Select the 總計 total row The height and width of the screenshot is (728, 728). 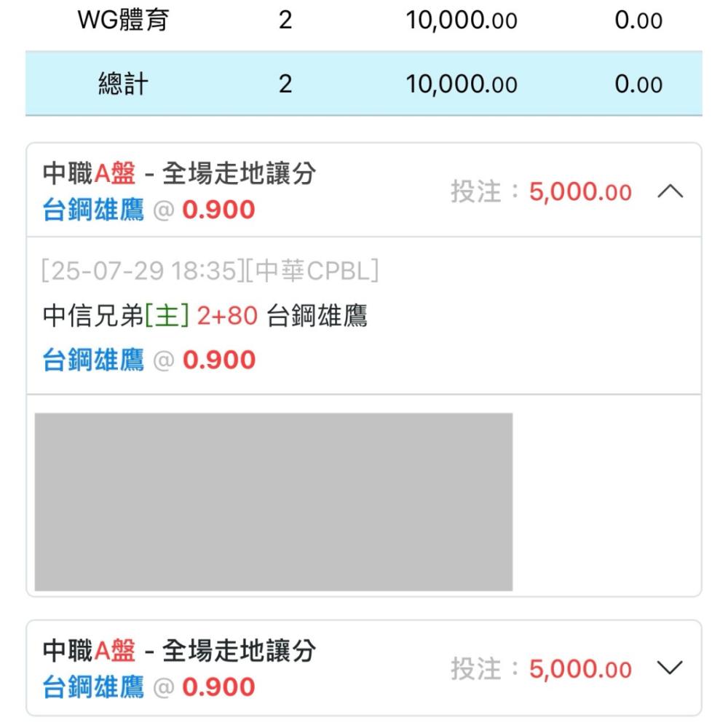(363, 84)
